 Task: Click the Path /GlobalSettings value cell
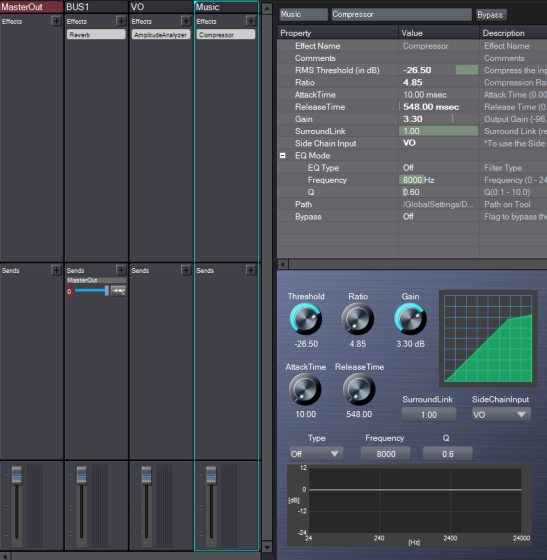[x=438, y=204]
